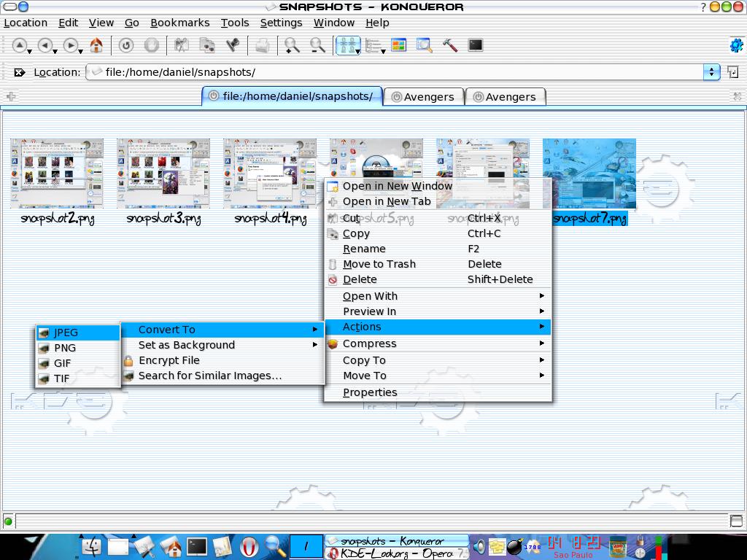Viewport: 747px width, 560px height.
Task: Navigate forward with the Forward arrow
Action: click(x=71, y=45)
